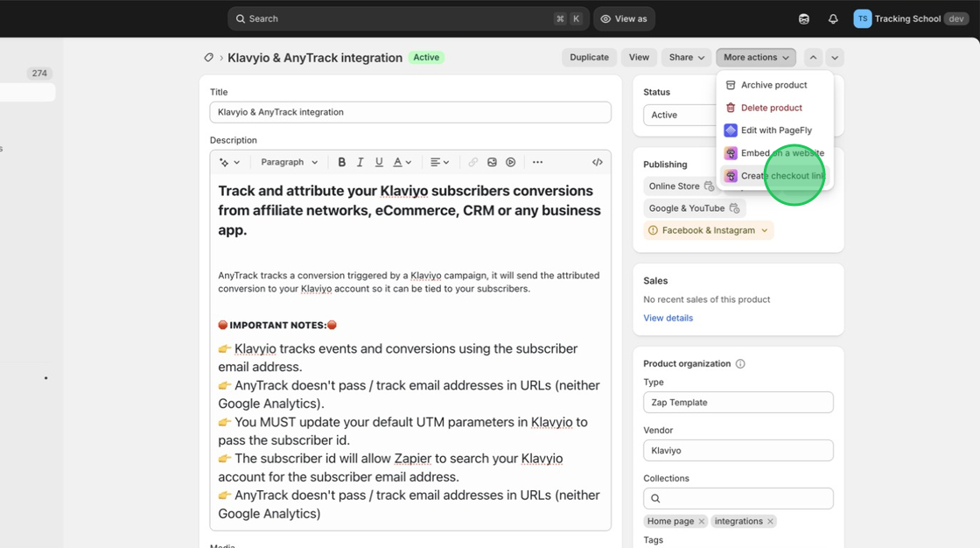Viewport: 980px width, 548px height.
Task: Toggle underline formatting in description editor
Action: click(x=379, y=162)
